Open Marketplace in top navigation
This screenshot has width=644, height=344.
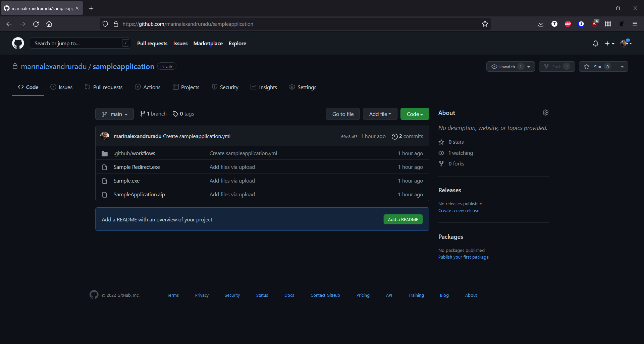(208, 44)
